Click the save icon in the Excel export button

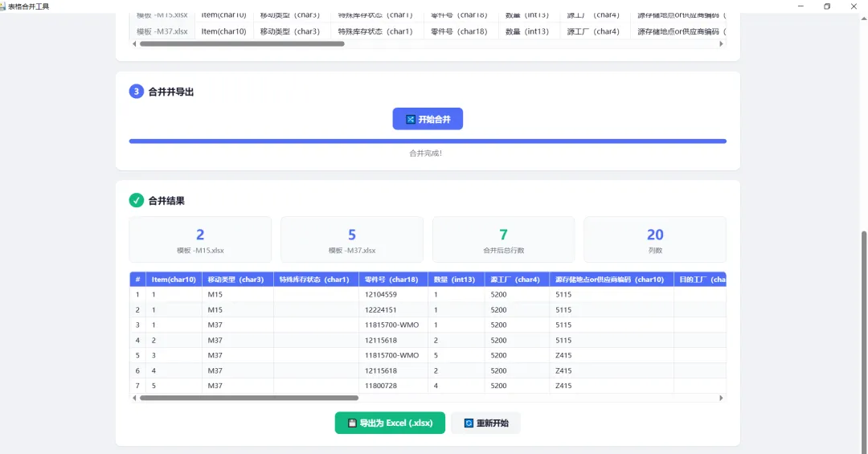[352, 423]
